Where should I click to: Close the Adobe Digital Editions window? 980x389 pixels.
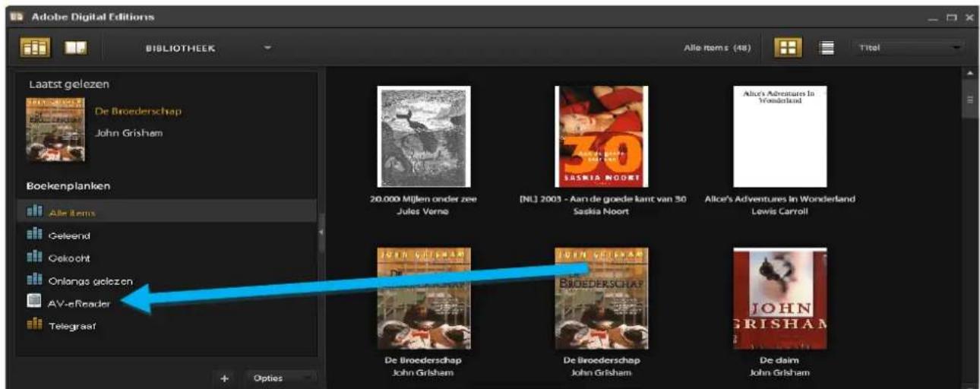click(x=969, y=17)
